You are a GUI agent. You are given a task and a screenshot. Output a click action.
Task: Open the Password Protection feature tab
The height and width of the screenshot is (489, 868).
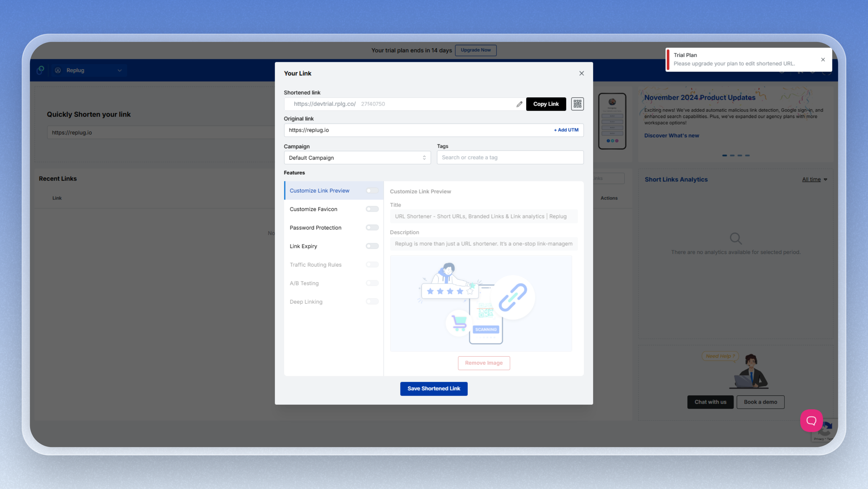(334, 228)
